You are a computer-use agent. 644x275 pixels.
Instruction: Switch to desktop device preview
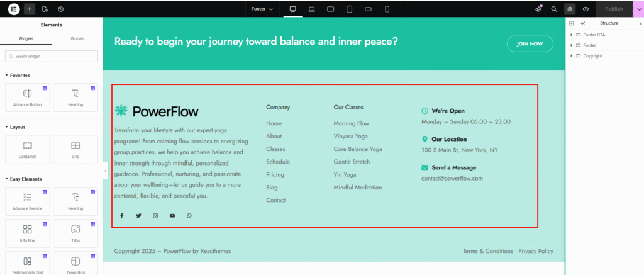point(292,9)
